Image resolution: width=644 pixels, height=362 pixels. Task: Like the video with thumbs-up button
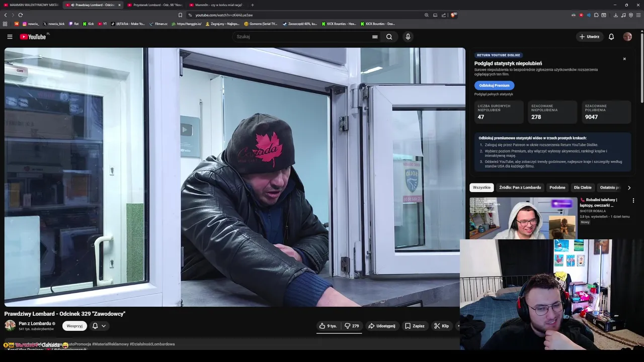[328, 326]
